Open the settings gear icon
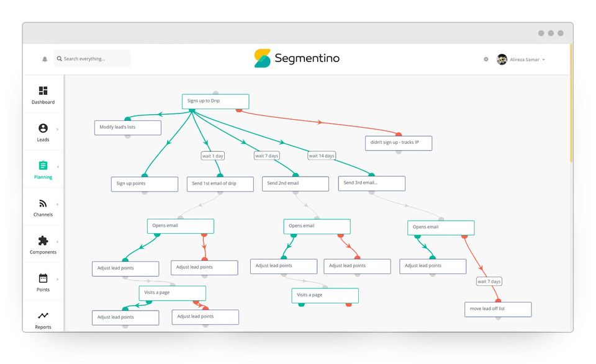This screenshot has height=364, width=596. 485,59
